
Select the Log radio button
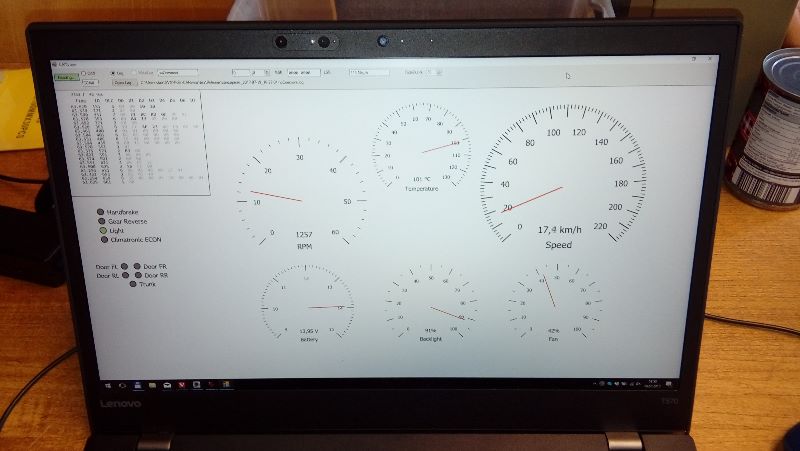tap(112, 73)
